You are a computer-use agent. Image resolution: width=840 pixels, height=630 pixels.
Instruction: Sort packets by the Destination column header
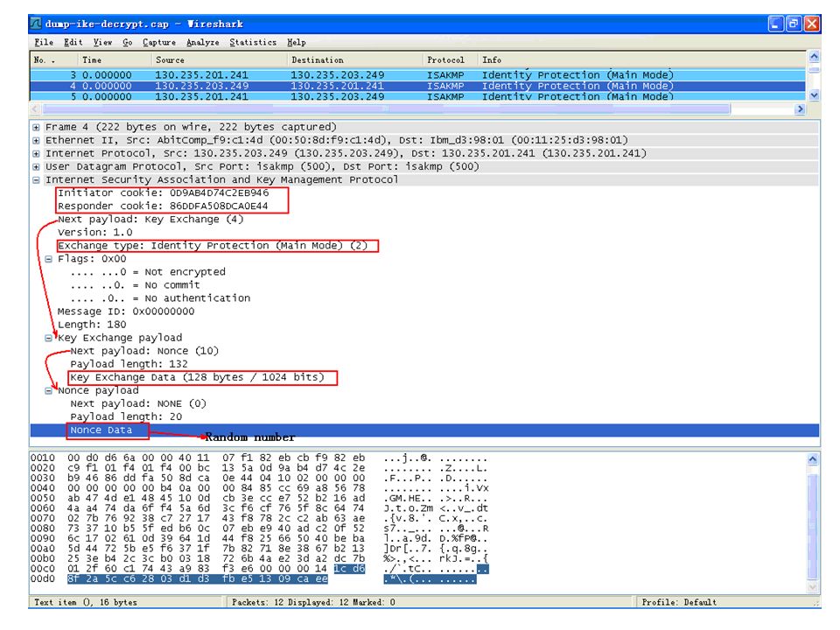pos(356,60)
